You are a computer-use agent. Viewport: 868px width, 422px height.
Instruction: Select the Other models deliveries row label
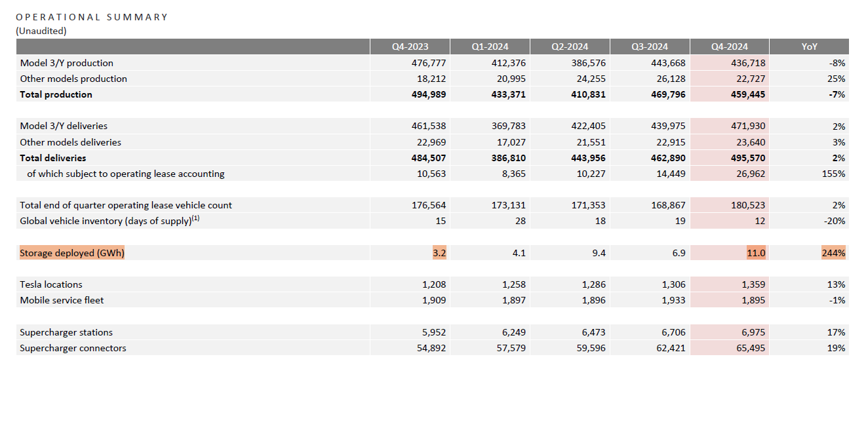pyautogui.click(x=71, y=142)
